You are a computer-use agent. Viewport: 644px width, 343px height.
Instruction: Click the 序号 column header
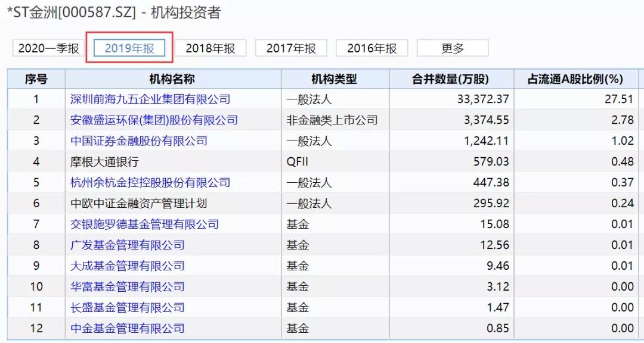tap(36, 79)
